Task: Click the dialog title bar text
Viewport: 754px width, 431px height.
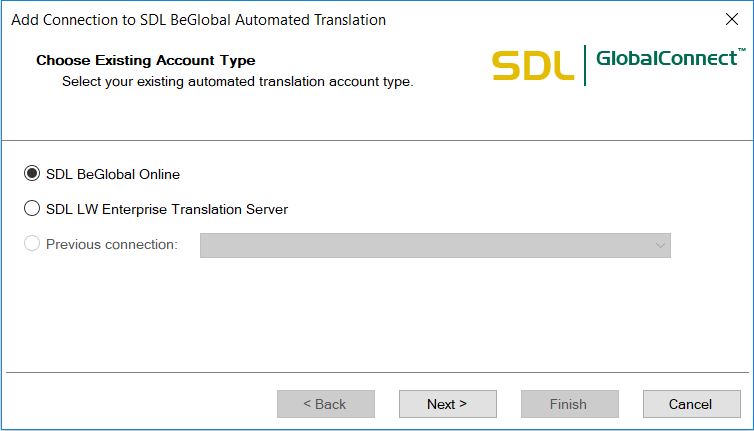Action: tap(198, 20)
